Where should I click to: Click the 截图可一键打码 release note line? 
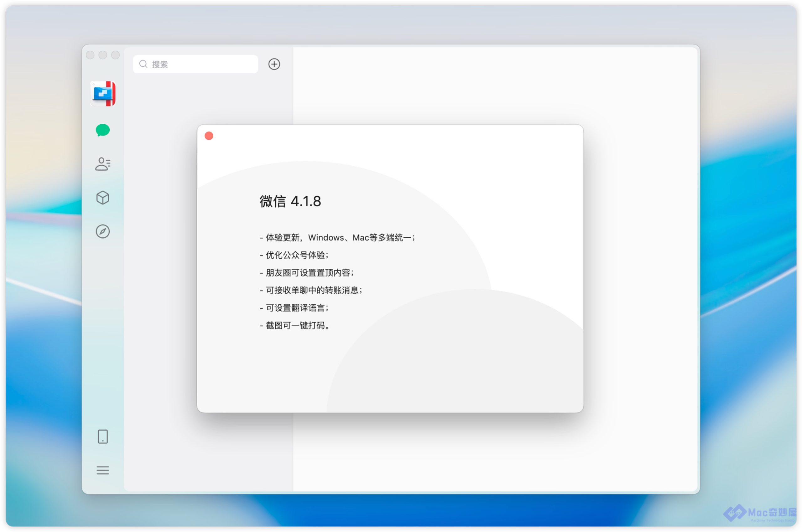point(295,326)
